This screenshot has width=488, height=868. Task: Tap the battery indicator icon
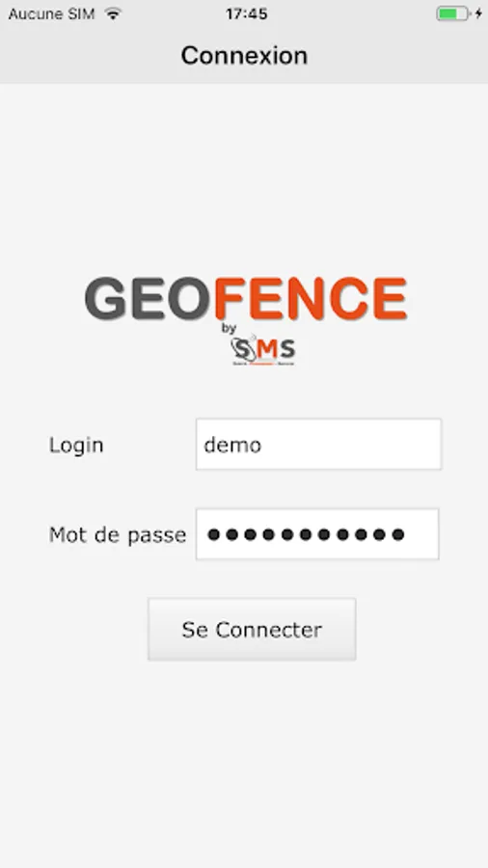pyautogui.click(x=453, y=14)
